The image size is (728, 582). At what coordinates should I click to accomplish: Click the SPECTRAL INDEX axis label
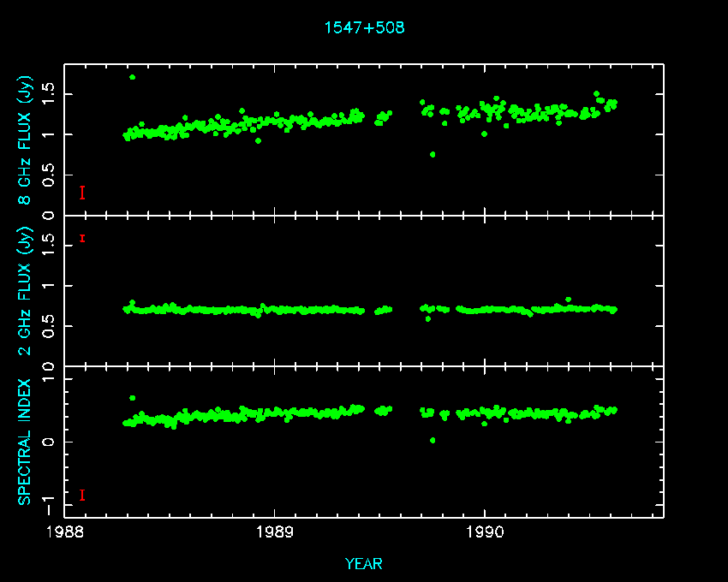26,442
